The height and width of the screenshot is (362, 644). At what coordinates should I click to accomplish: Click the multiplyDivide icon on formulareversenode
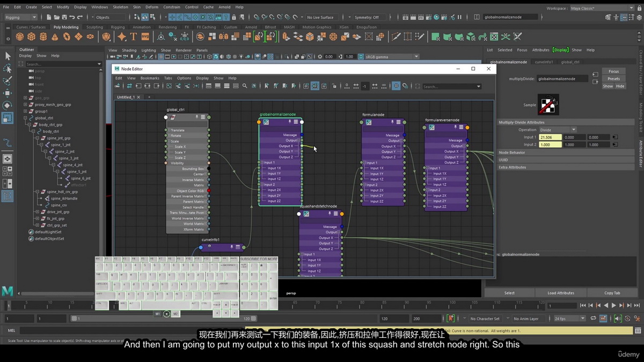pos(431,128)
